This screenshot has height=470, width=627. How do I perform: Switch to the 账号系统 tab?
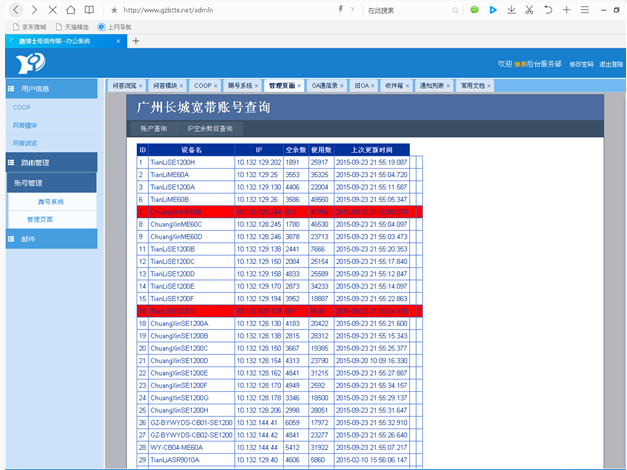pos(241,86)
